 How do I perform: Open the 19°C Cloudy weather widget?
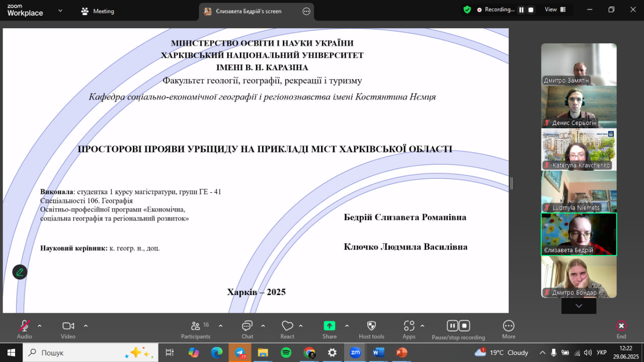pyautogui.click(x=502, y=352)
